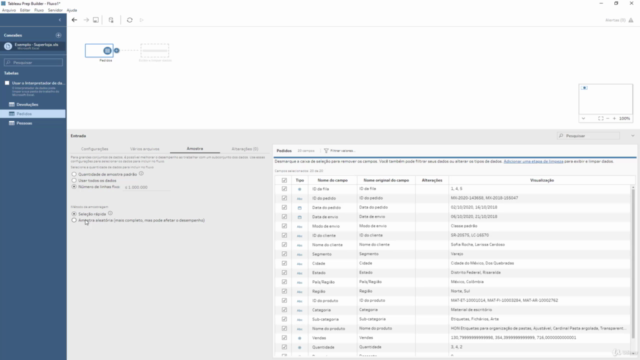This screenshot has height=360, width=640.
Task: Click the plus icon beside Pedidos step
Action: [x=117, y=51]
